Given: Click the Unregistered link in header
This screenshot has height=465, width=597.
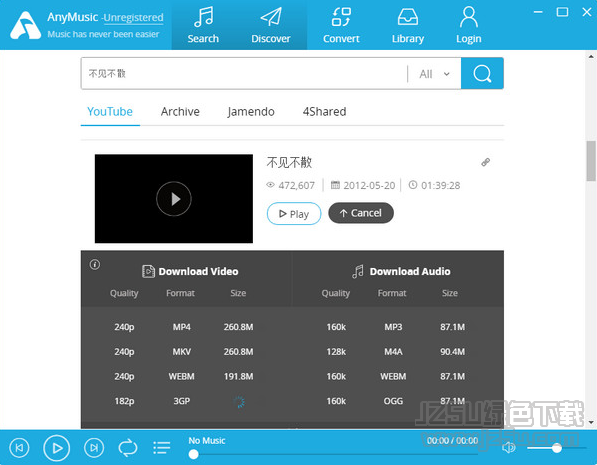Looking at the screenshot, I should click(x=134, y=18).
